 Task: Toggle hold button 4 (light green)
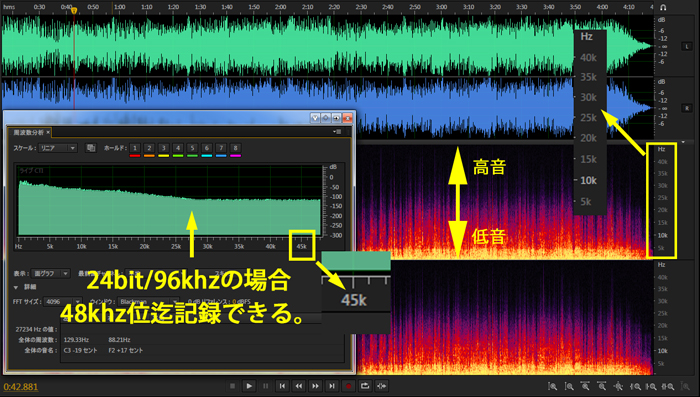click(178, 148)
